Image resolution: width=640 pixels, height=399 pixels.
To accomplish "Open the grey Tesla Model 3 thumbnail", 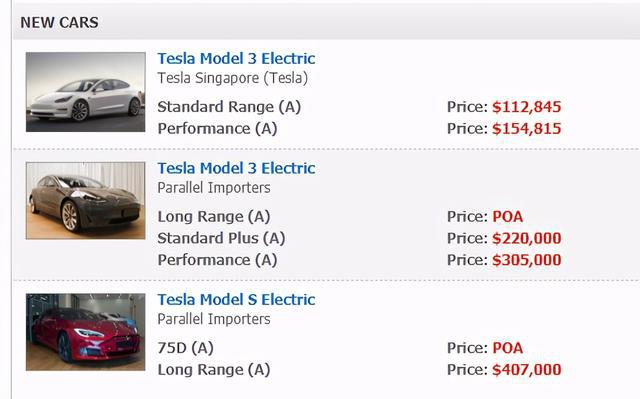I will 85,200.
